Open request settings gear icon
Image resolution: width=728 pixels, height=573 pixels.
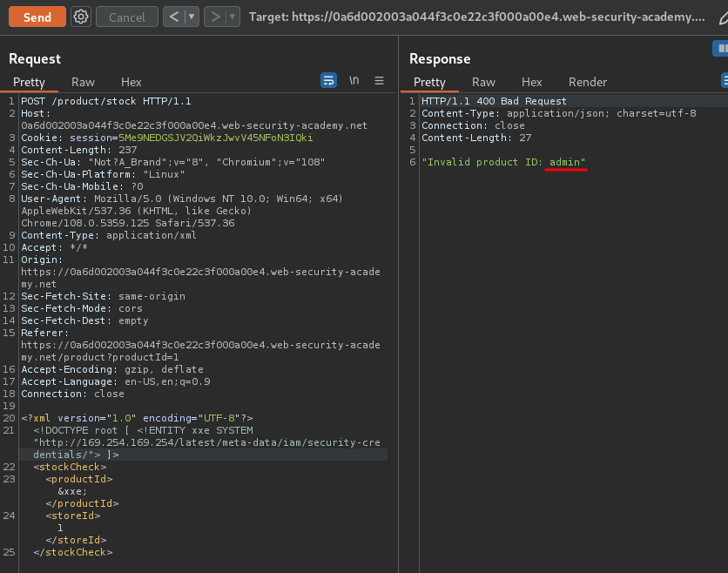click(x=81, y=17)
